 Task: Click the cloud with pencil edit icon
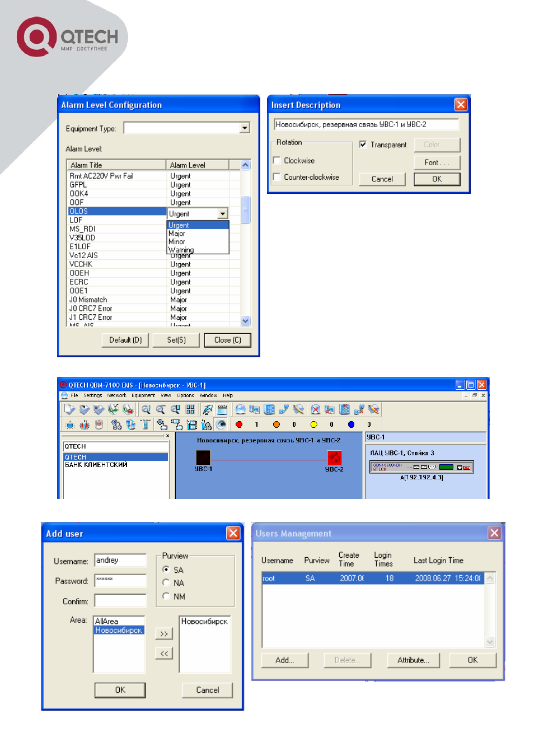tap(299, 409)
